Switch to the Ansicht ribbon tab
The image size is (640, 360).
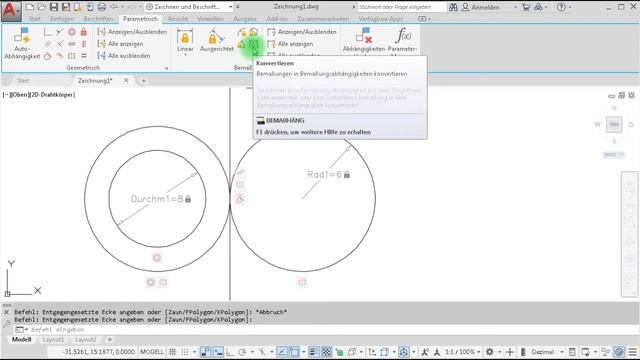pyautogui.click(x=178, y=19)
